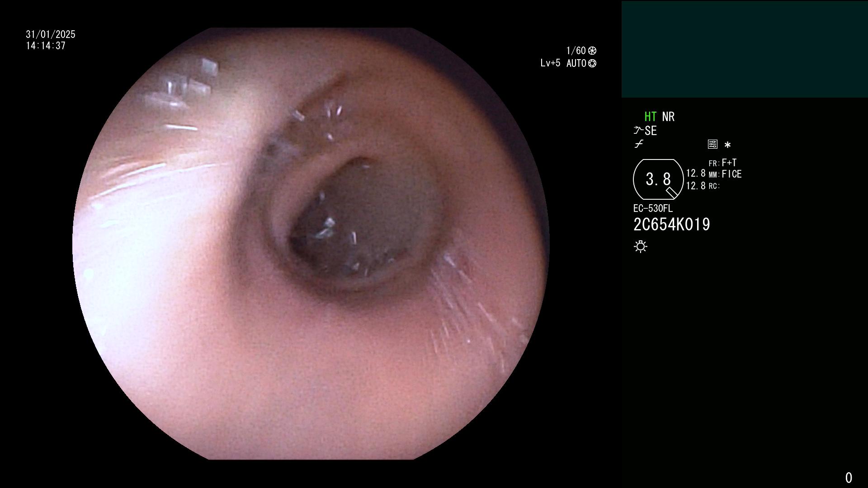
Task: Select the 3.8 scope channel diagram
Action: tap(658, 179)
